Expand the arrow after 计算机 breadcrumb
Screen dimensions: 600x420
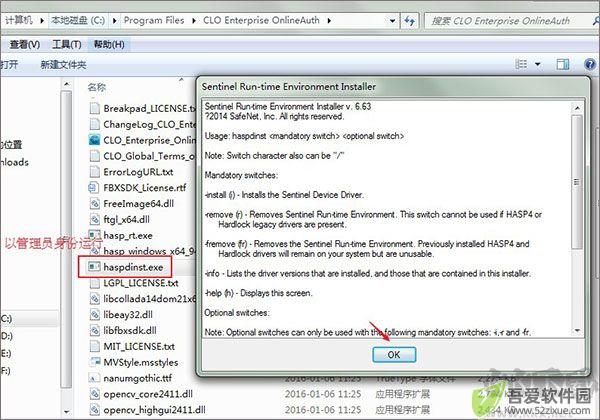[42, 21]
